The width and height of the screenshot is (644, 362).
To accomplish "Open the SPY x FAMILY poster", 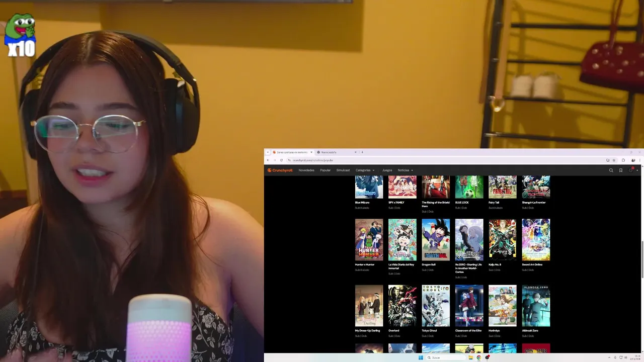I will [x=403, y=187].
